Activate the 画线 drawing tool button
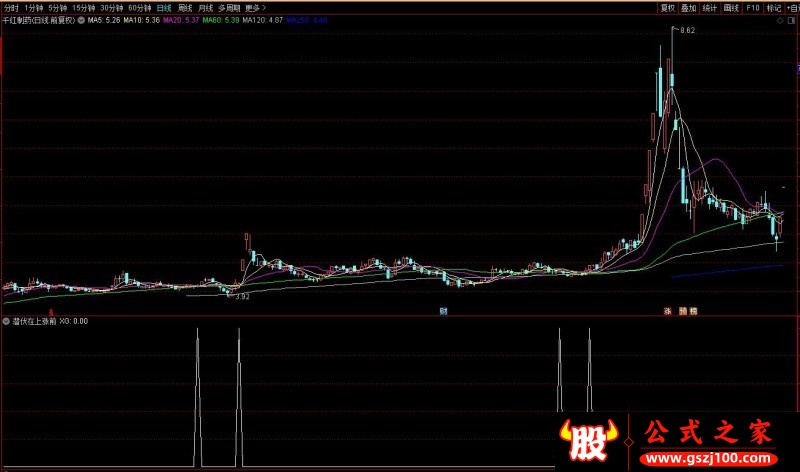Image resolution: width=800 pixels, height=472 pixels. 731,8
